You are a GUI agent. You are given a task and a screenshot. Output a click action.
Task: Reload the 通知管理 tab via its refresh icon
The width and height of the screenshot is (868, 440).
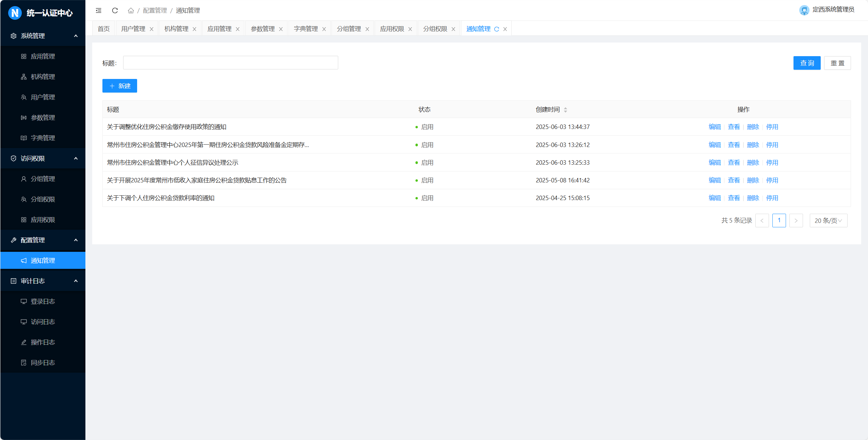coord(496,29)
